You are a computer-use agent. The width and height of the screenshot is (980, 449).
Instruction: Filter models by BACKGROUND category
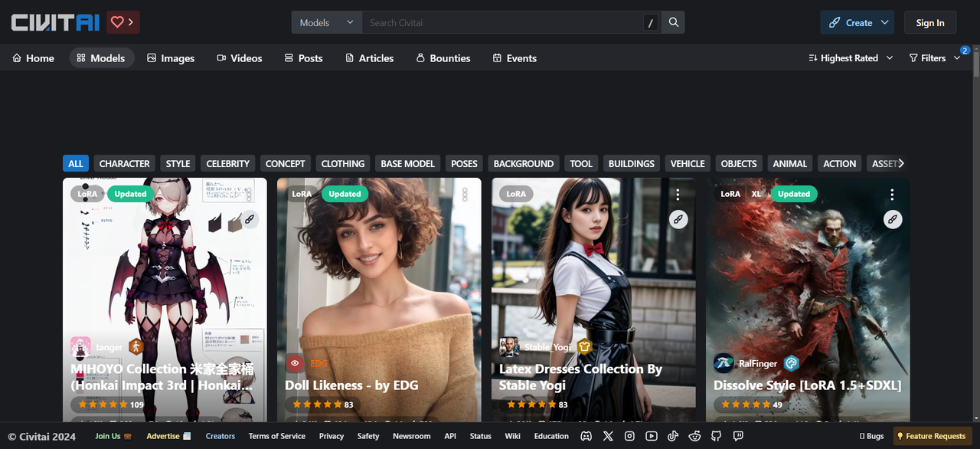pos(524,163)
